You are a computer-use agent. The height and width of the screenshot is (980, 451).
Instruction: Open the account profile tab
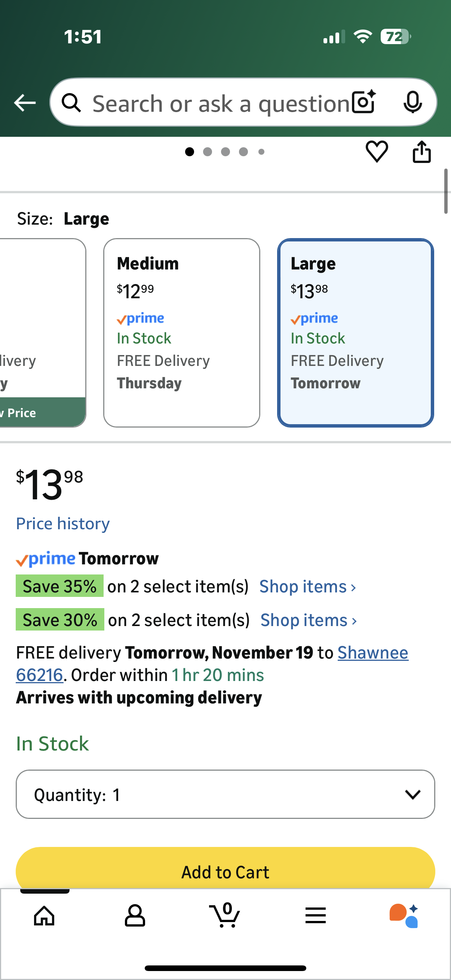(135, 915)
